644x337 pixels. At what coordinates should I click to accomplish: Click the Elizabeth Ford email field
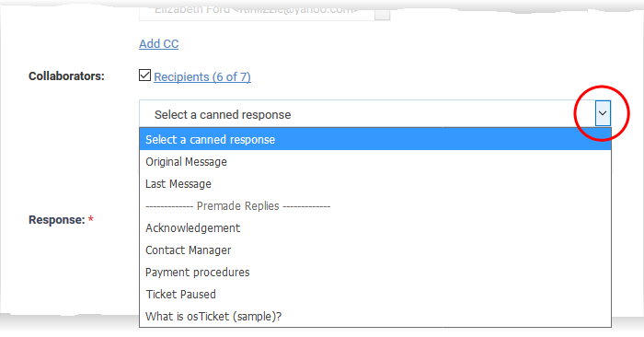click(257, 11)
